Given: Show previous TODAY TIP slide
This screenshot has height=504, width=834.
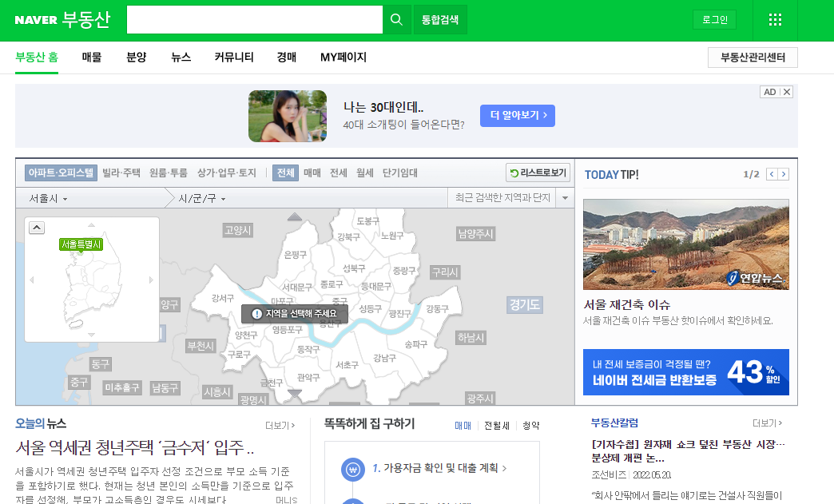Looking at the screenshot, I should pyautogui.click(x=772, y=174).
